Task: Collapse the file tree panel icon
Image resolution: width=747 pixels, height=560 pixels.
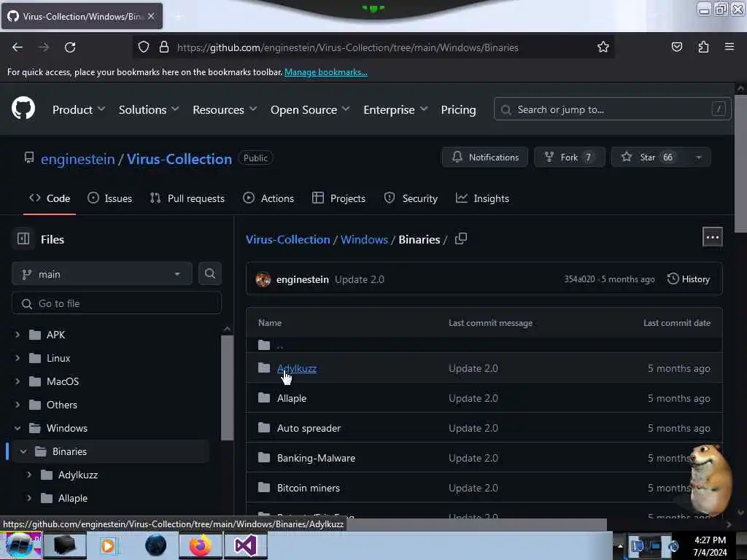Action: point(23,238)
